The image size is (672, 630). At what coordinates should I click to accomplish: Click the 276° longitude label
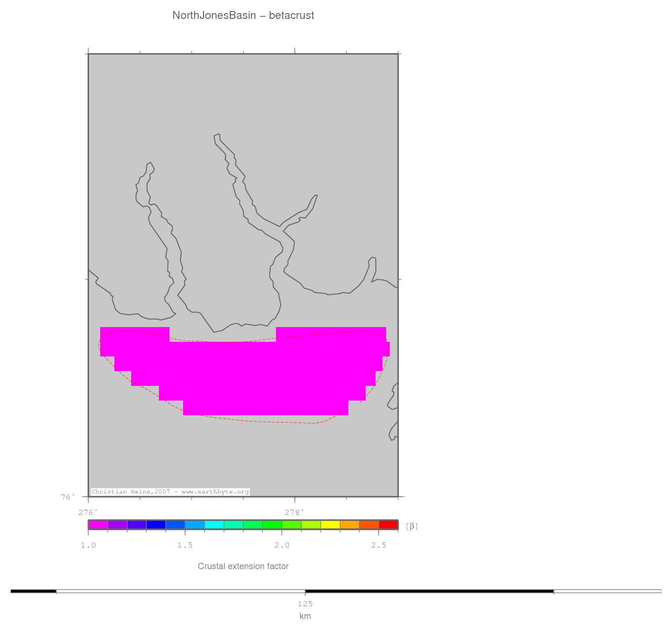[88, 512]
